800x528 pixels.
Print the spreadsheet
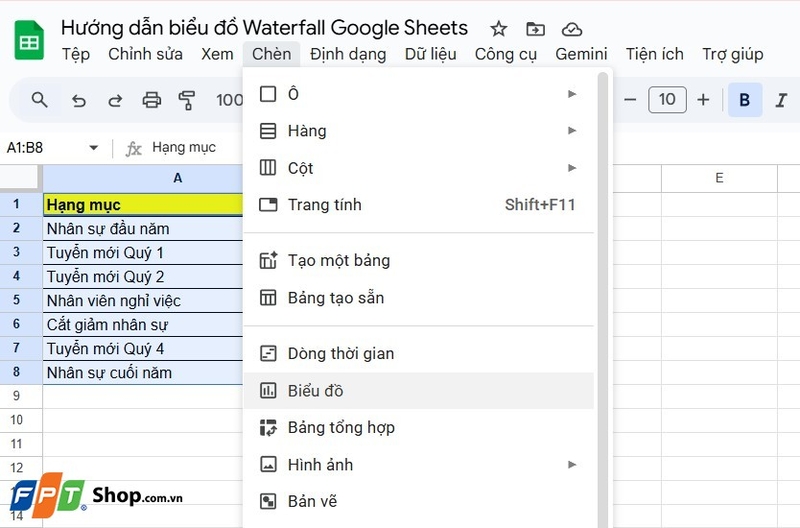click(x=152, y=100)
